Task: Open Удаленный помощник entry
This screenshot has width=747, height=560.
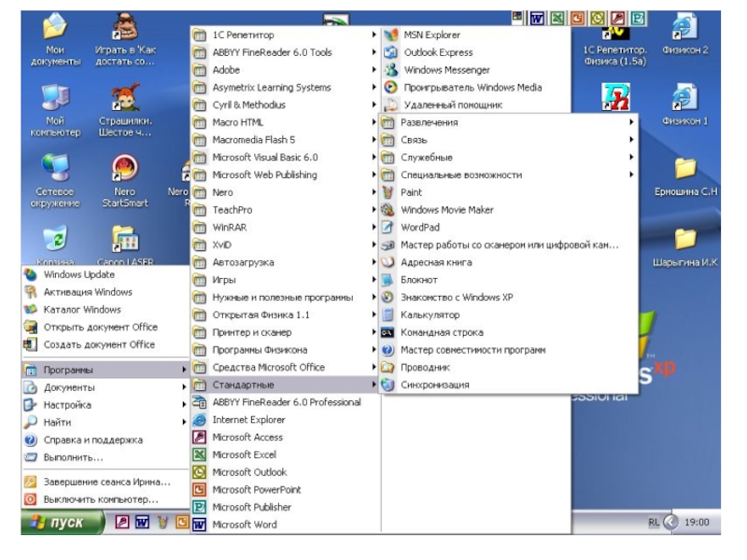Action: [x=475, y=105]
